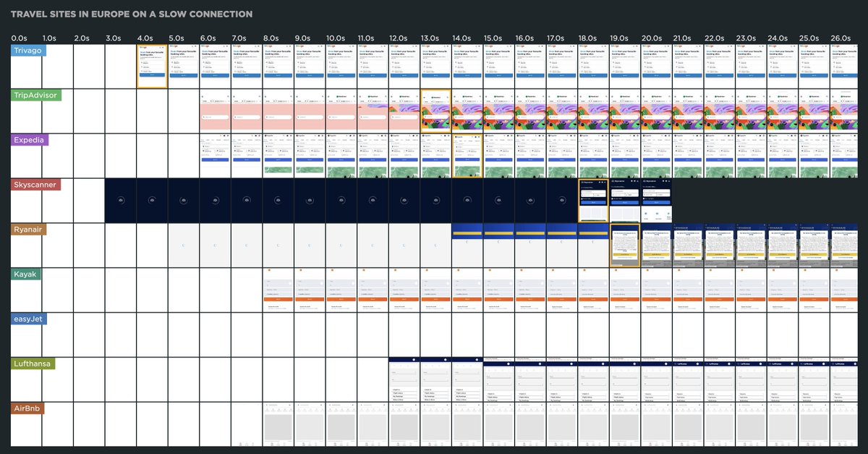Screen dimensions: 868x454
Task: Select the Trivago site label
Action: (x=28, y=51)
